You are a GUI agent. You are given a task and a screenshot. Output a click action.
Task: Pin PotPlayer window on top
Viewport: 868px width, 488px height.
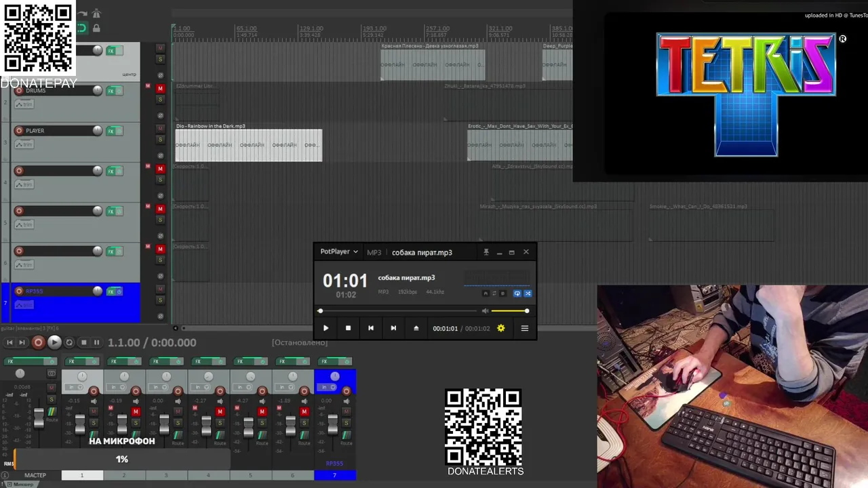point(486,252)
